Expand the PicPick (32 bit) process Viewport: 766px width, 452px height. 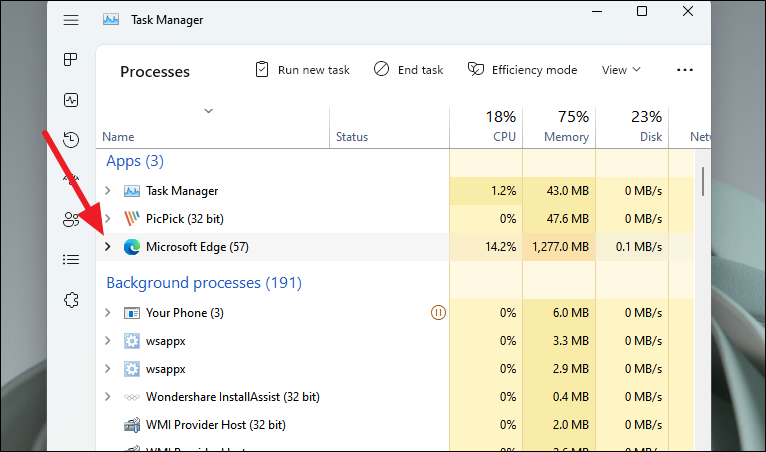coord(108,219)
